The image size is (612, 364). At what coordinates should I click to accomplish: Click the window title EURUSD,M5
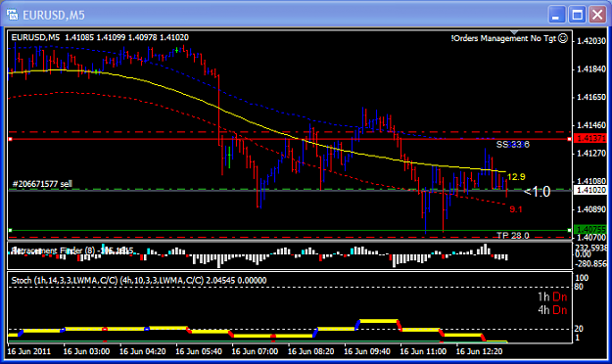click(54, 16)
